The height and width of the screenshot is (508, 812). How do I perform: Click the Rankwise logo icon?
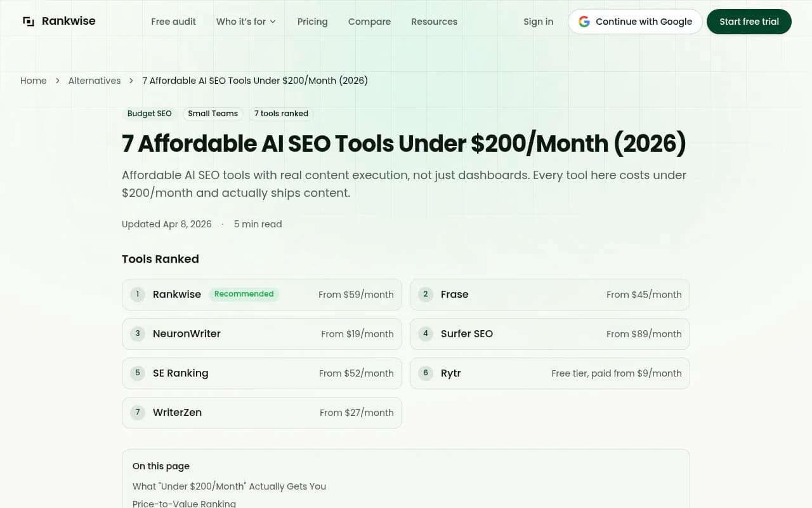coord(29,22)
